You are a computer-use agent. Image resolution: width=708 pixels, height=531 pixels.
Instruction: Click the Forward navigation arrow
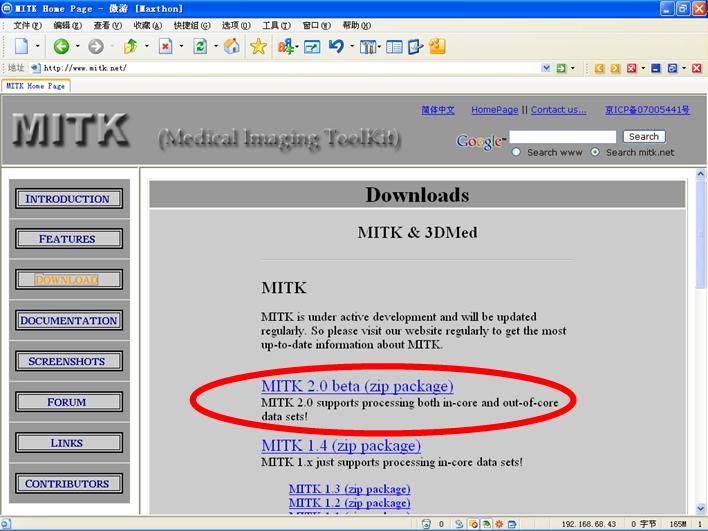coord(96,46)
